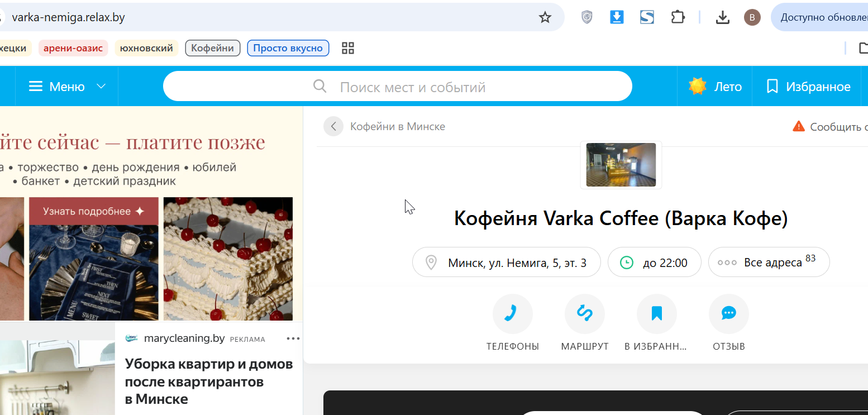This screenshot has width=868, height=415.
Task: Open the арени-оазис tab group
Action: point(73,48)
